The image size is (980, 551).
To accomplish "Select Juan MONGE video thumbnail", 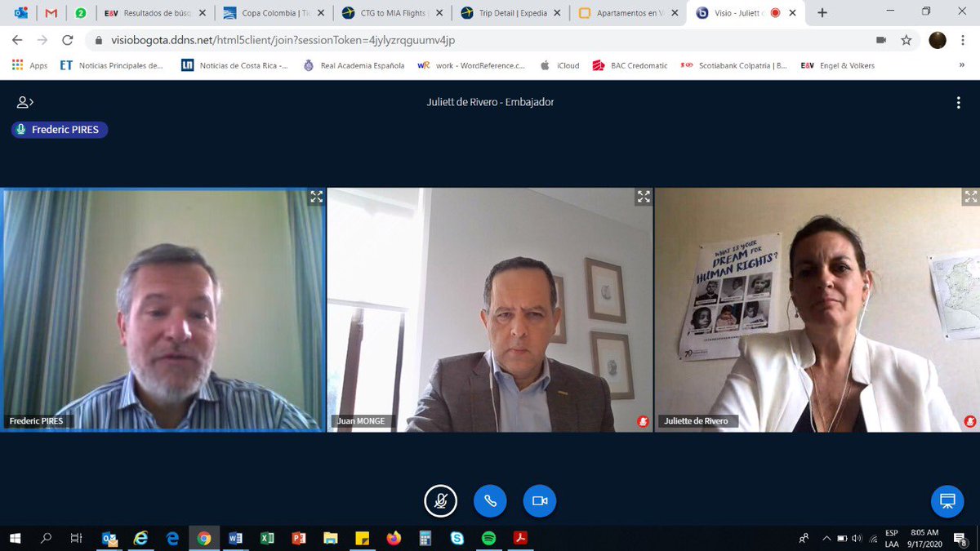I will tap(490, 309).
